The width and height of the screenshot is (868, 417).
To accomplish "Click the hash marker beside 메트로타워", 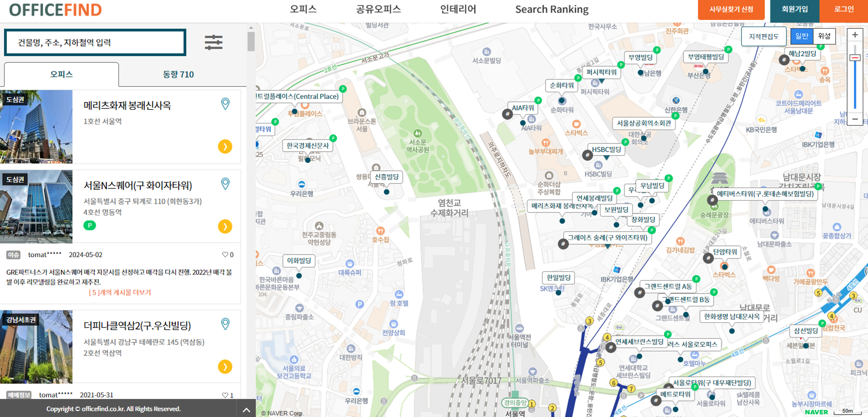I will 655,400.
